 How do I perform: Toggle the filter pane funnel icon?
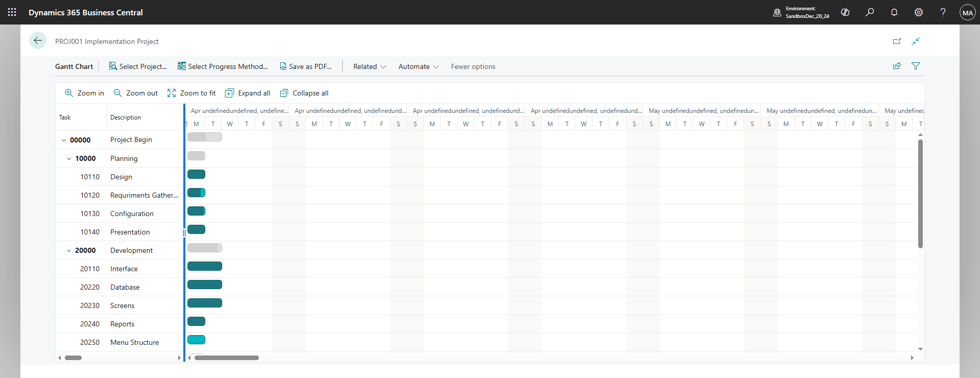[x=916, y=66]
